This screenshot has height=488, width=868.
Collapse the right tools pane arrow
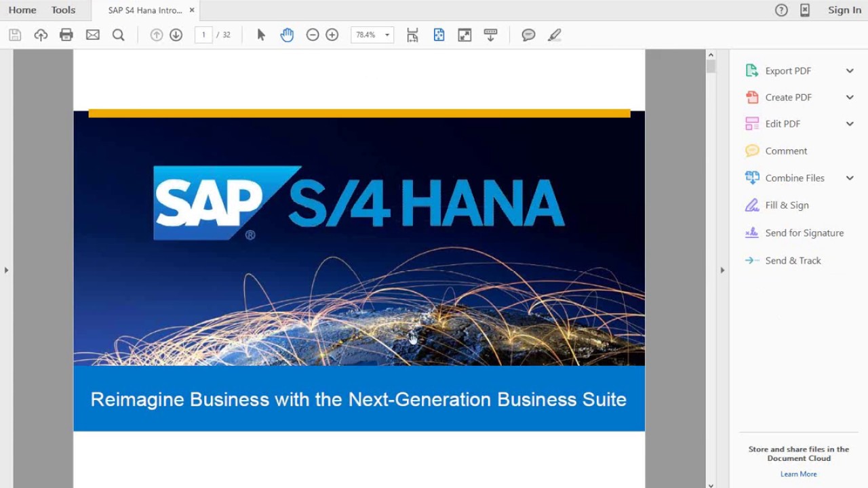pyautogui.click(x=722, y=270)
